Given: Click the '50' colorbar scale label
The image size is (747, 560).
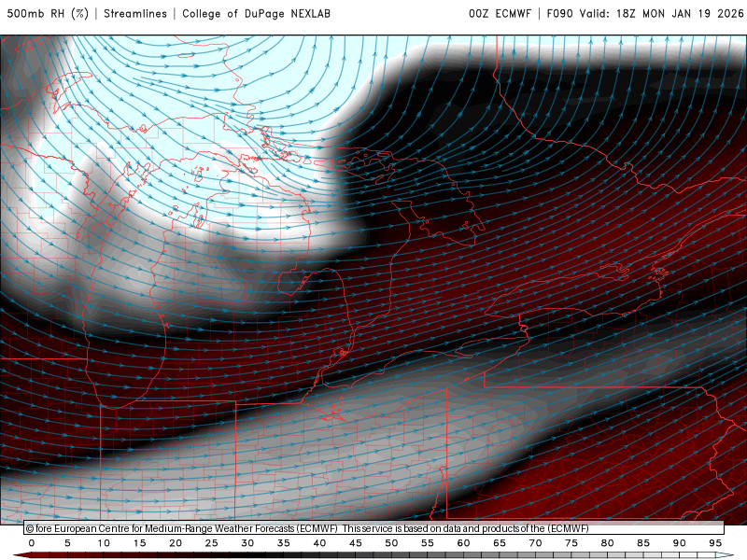Looking at the screenshot, I should click(x=391, y=543).
